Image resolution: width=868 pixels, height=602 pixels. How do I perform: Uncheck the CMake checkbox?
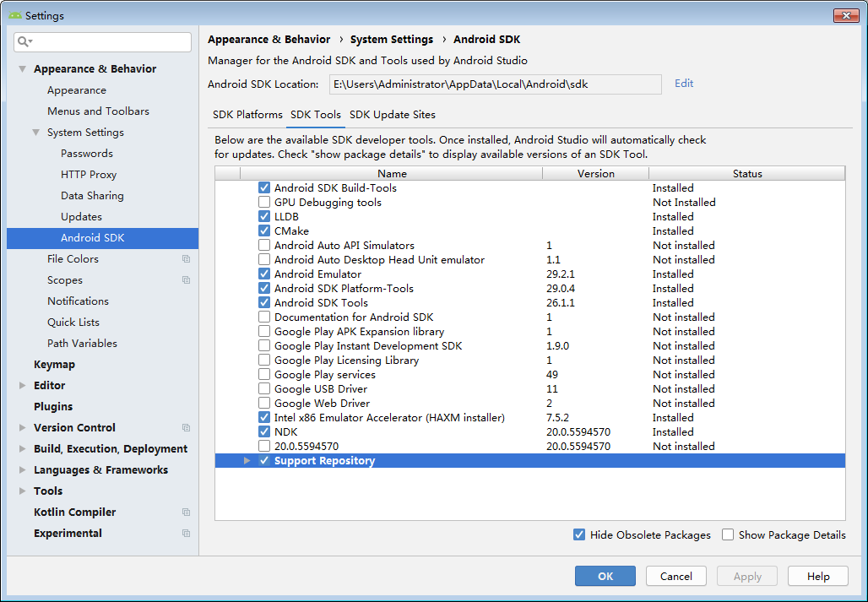[264, 230]
